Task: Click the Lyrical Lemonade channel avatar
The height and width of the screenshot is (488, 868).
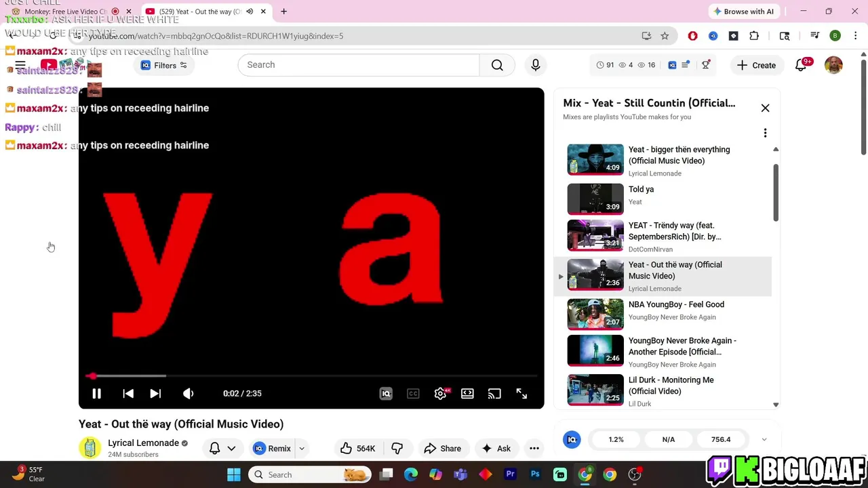Action: pyautogui.click(x=90, y=448)
